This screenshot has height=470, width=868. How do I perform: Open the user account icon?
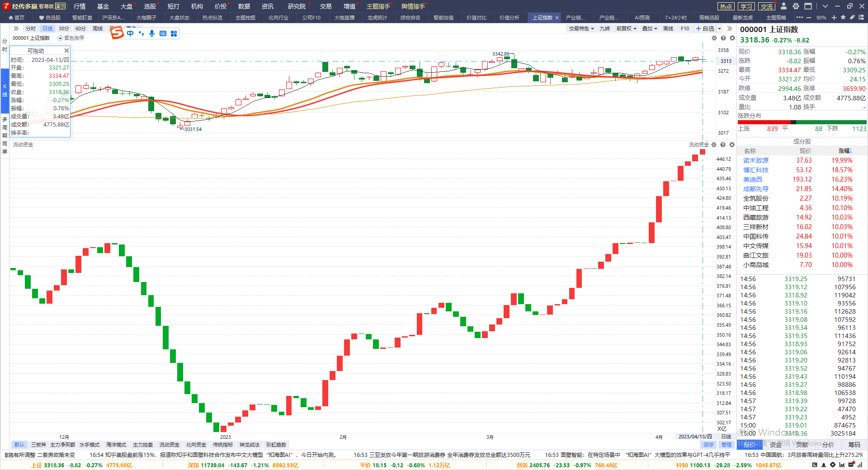[784, 6]
